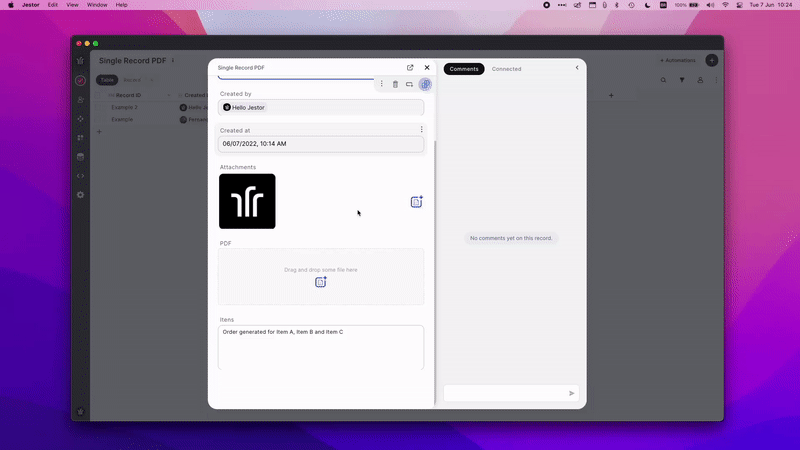Sort the Record ID column dropdown arrow
The width and height of the screenshot is (800, 450).
168,95
